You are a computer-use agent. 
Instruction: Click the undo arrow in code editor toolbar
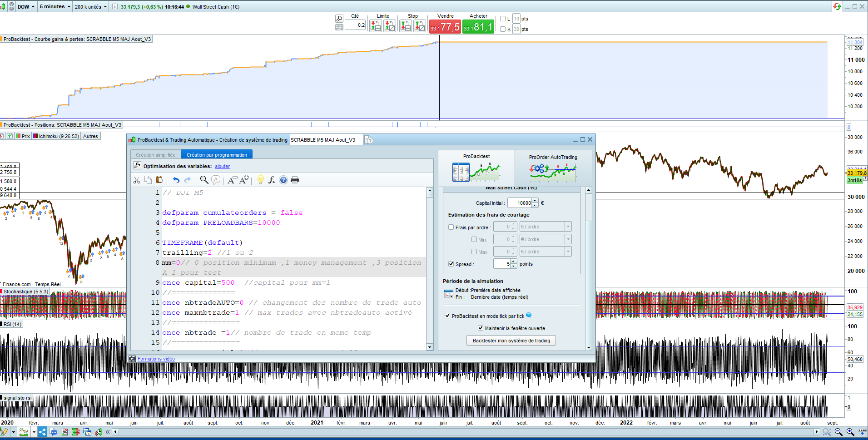(x=176, y=180)
